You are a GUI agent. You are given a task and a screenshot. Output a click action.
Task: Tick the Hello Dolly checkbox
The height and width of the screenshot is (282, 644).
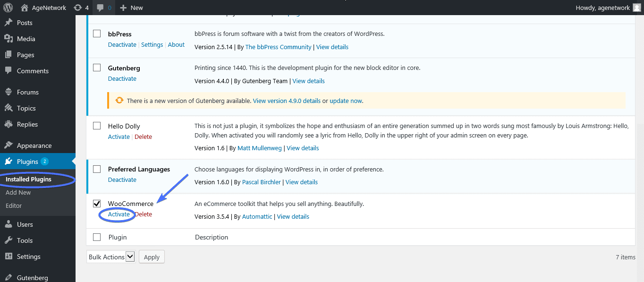(97, 126)
